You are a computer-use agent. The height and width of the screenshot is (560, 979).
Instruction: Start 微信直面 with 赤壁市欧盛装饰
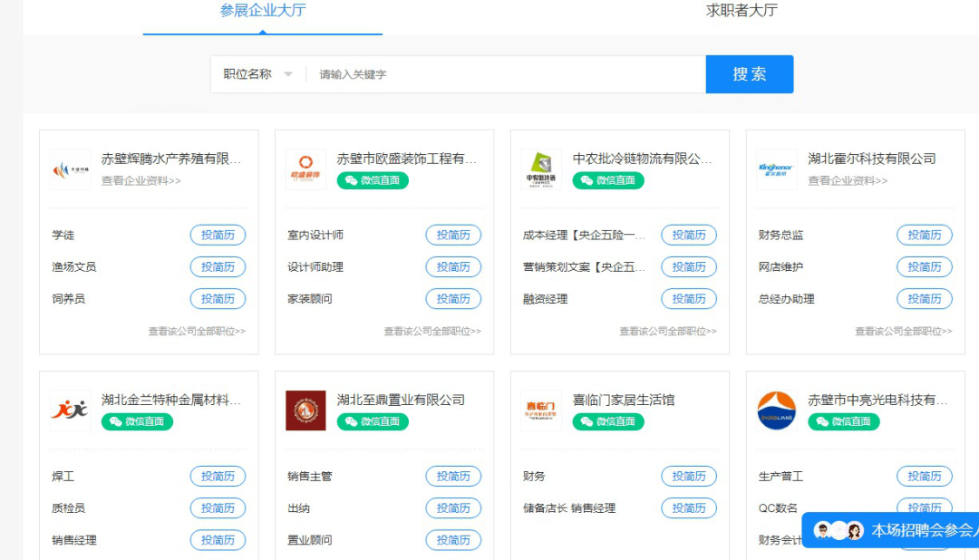(x=373, y=180)
